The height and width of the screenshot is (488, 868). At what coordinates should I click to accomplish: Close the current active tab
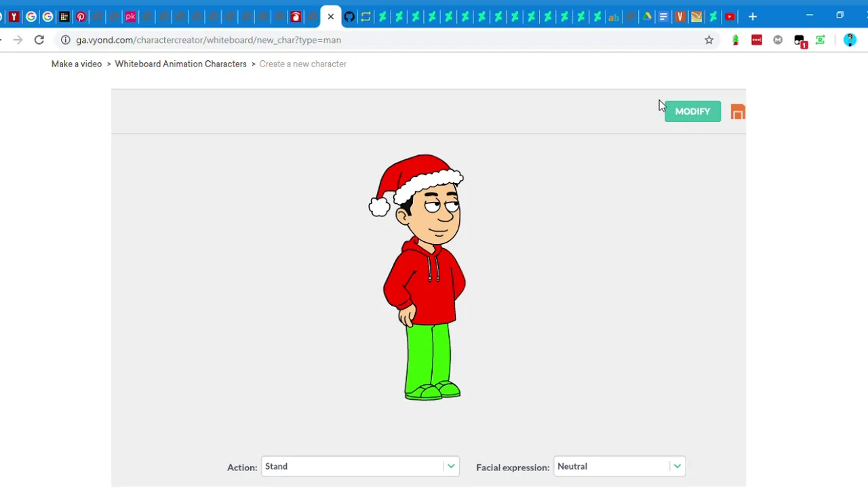(331, 16)
